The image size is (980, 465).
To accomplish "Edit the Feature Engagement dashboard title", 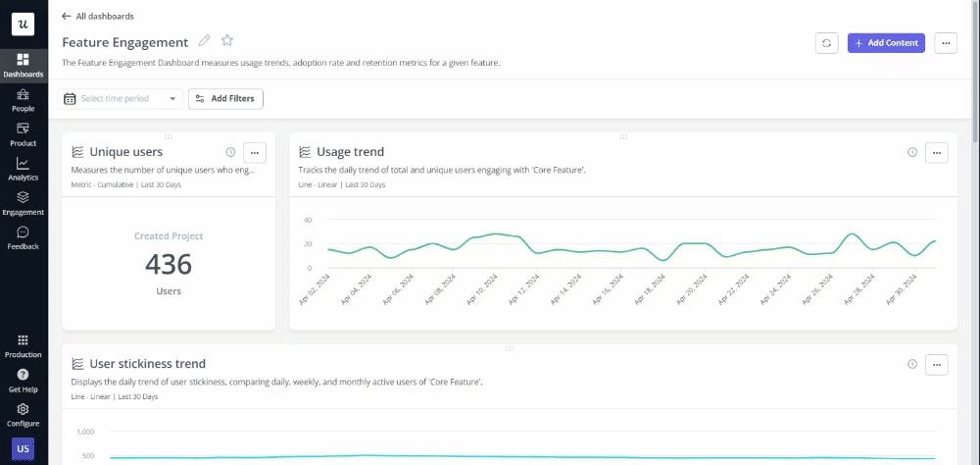I will click(205, 41).
